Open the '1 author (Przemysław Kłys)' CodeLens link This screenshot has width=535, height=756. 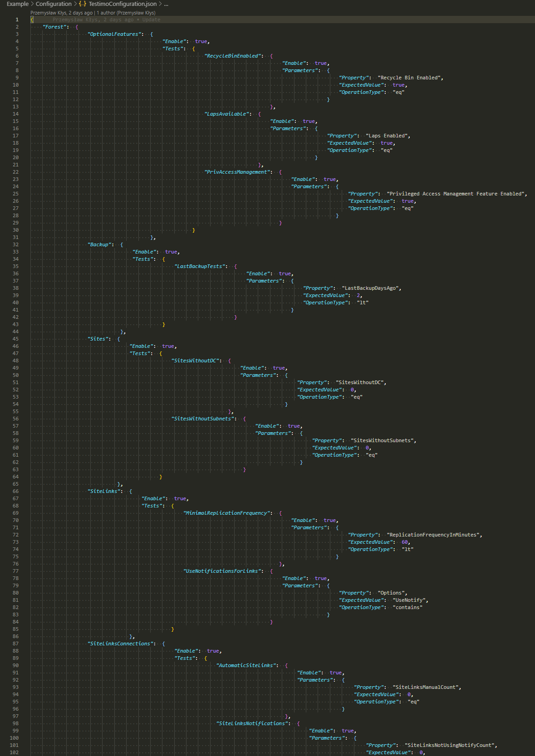pyautogui.click(x=126, y=13)
